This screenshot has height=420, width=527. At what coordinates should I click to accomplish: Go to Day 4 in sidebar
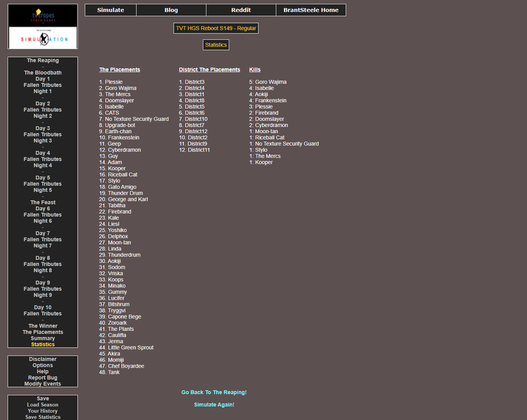click(x=43, y=153)
